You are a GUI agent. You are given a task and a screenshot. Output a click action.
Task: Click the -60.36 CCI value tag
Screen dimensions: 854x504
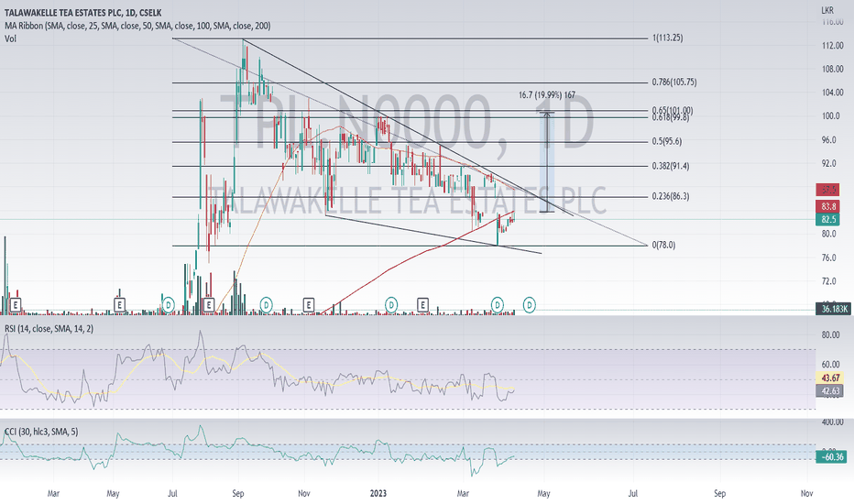[830, 456]
